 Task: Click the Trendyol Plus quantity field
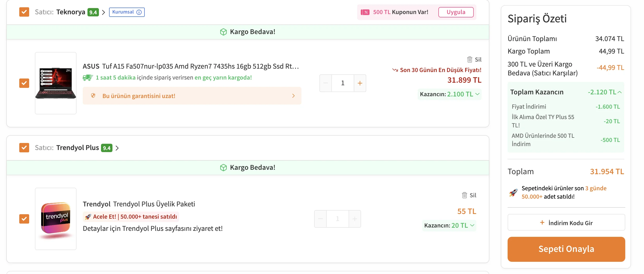click(x=338, y=219)
